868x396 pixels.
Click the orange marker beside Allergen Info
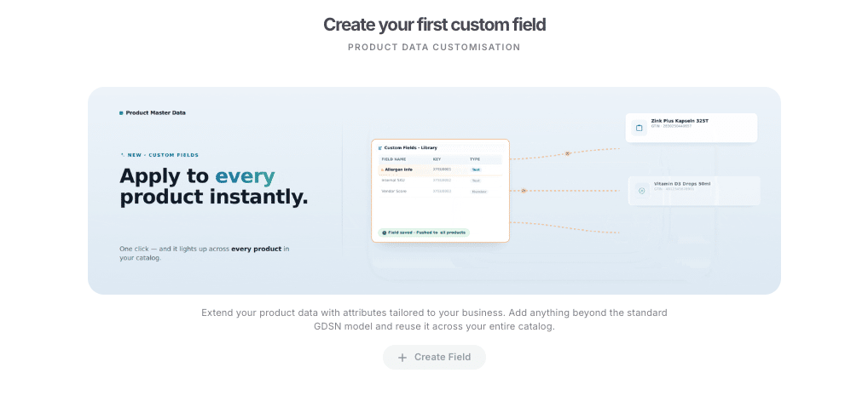pyautogui.click(x=382, y=169)
